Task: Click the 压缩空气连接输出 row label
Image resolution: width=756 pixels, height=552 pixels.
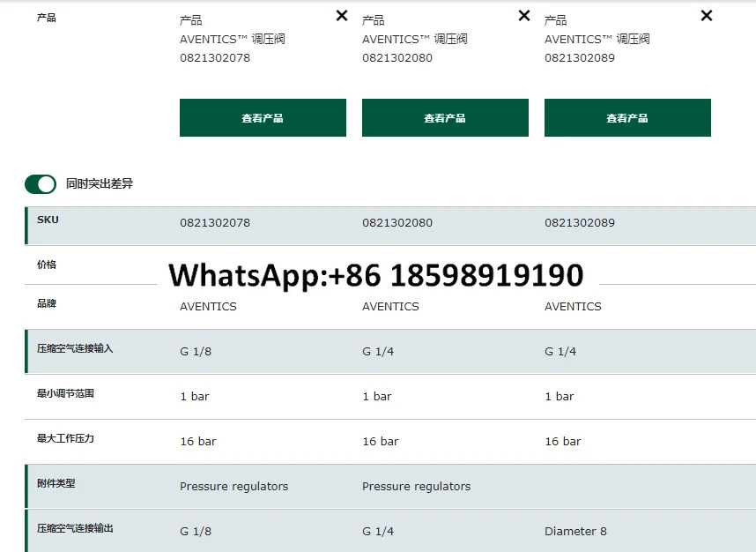Action: pos(75,528)
